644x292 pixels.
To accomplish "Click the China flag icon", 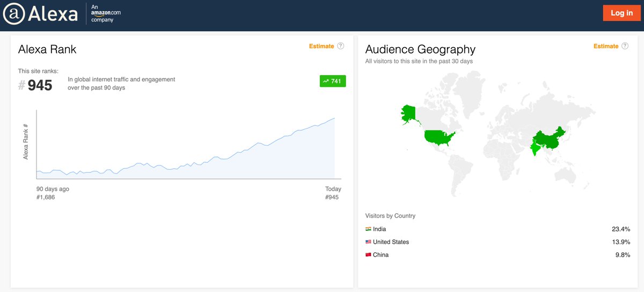I will 368,255.
